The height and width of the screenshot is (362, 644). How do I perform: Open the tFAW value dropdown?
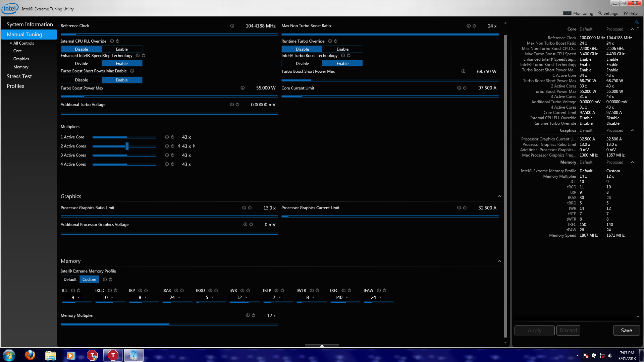click(x=380, y=298)
